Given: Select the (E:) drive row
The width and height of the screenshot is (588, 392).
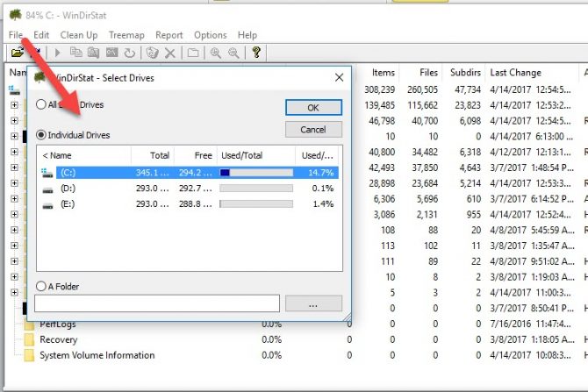Looking at the screenshot, I should click(x=188, y=203).
